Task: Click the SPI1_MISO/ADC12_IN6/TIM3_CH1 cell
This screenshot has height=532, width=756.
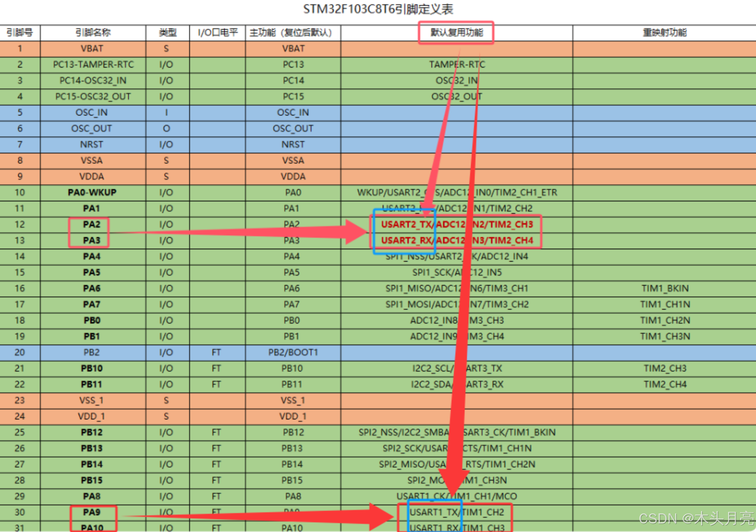Action: point(457,288)
